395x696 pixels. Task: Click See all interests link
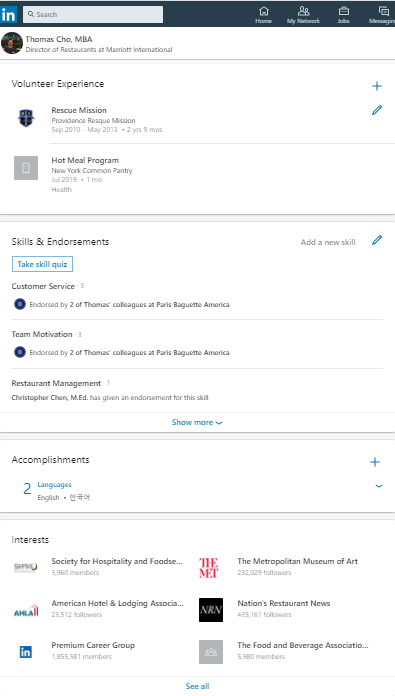tap(197, 686)
